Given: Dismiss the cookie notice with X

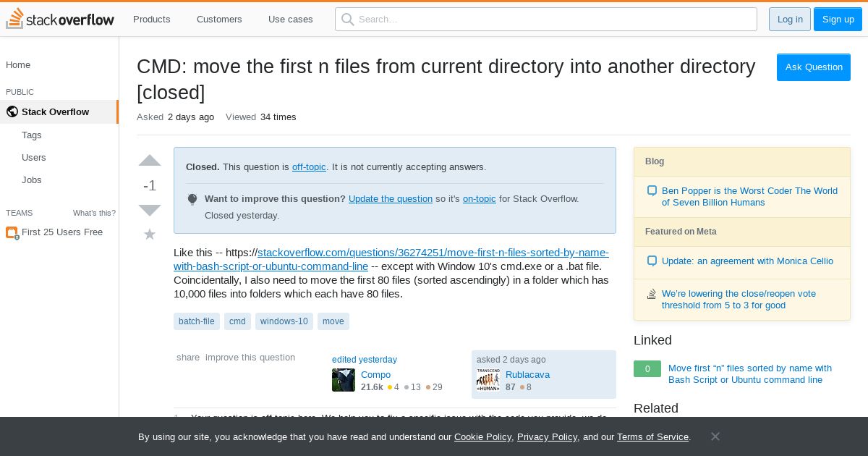Looking at the screenshot, I should 715,436.
